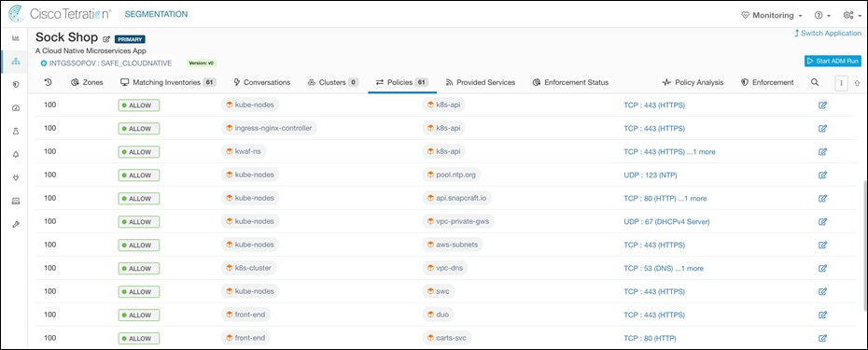Click the api.snapcraft.io provider chip
The image size is (868, 350).
[x=457, y=198]
